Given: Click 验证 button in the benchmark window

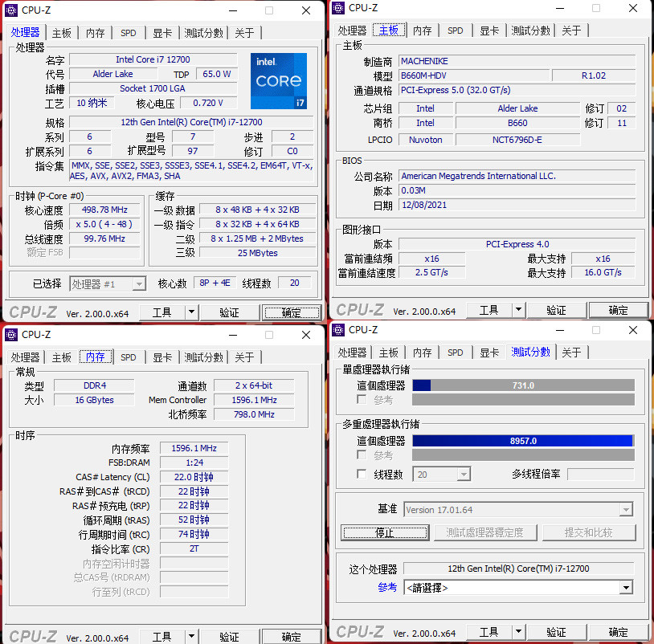Looking at the screenshot, I should pyautogui.click(x=557, y=631).
